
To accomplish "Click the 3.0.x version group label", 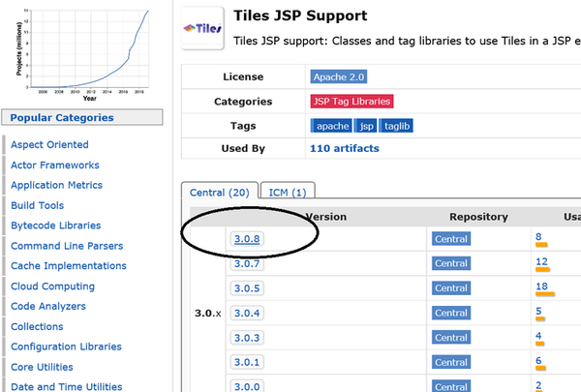I will coord(208,313).
